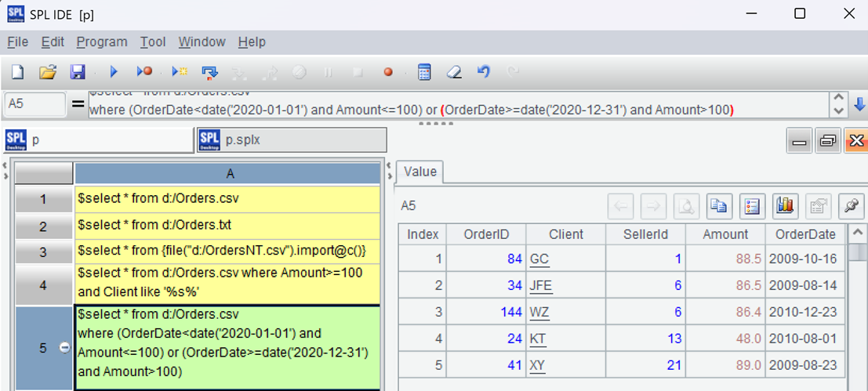This screenshot has height=391, width=868.
Task: Click the formula bar scroll-down stepper arrow
Action: point(838,110)
